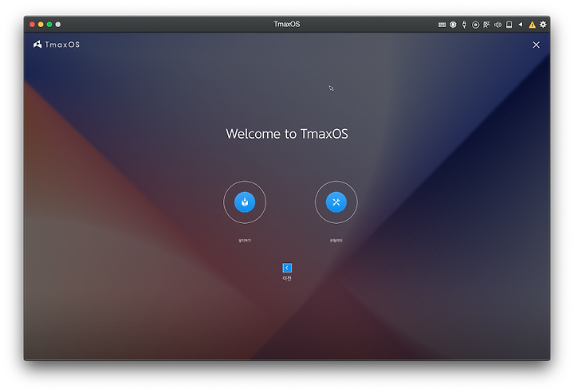This screenshot has width=574, height=392.
Task: Click the TmaxOS logo at top left
Action: tap(57, 45)
